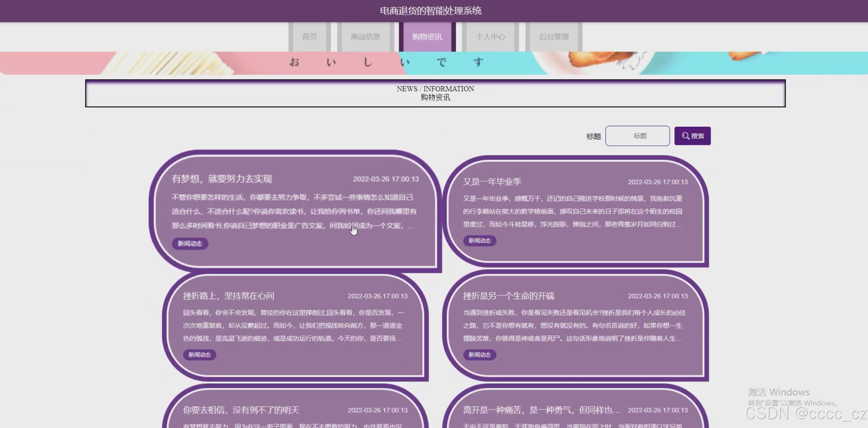The image size is (868, 428).
Task: Click the 电商退货的智能处理系统 header title
Action: (430, 11)
